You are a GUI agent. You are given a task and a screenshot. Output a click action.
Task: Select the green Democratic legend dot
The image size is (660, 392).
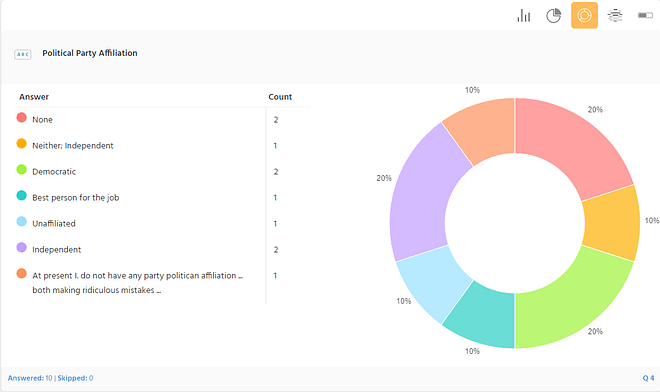click(21, 170)
